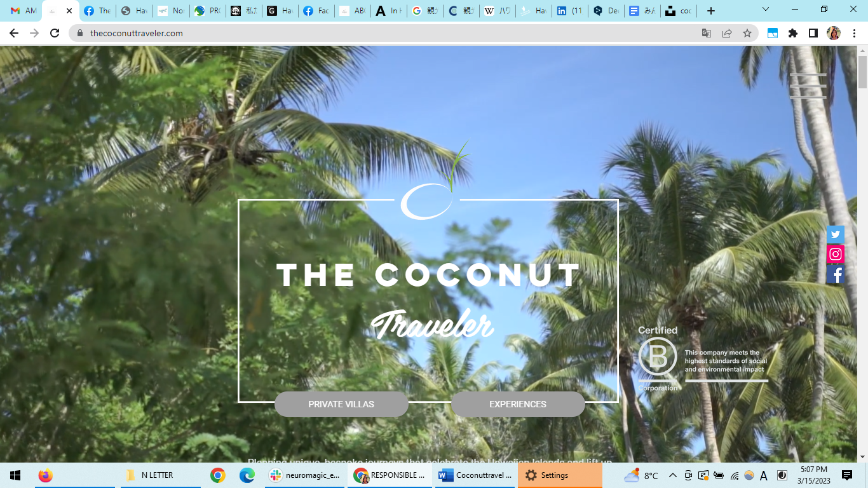Open the Instagram social link
This screenshot has height=488, width=868.
[836, 254]
